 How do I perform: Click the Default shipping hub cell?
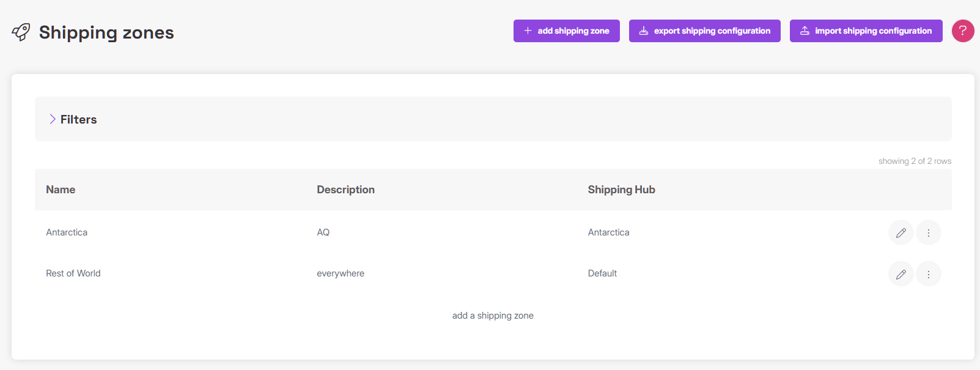[602, 273]
